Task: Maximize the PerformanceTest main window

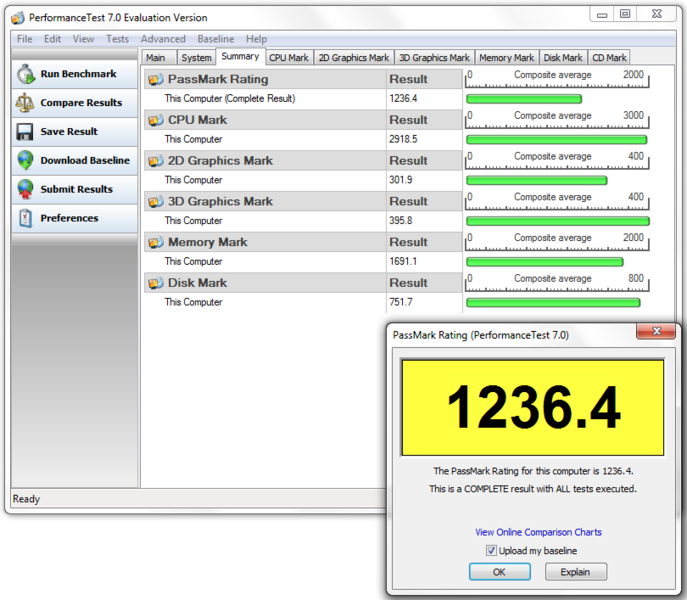Action: [x=625, y=14]
